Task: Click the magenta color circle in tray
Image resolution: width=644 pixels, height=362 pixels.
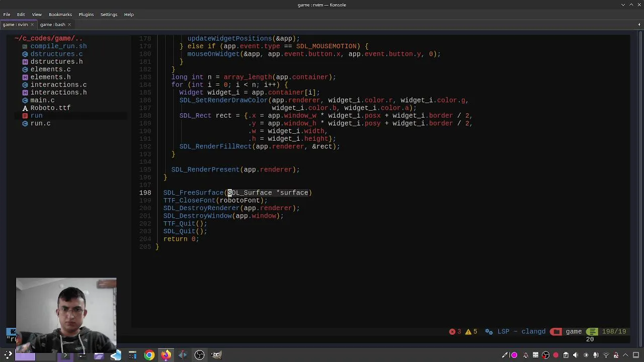Action: click(514, 355)
